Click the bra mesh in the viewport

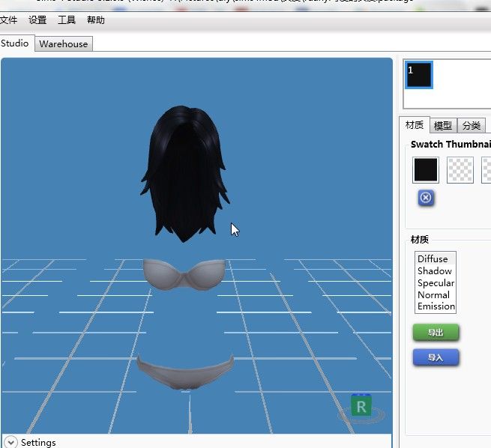point(184,273)
